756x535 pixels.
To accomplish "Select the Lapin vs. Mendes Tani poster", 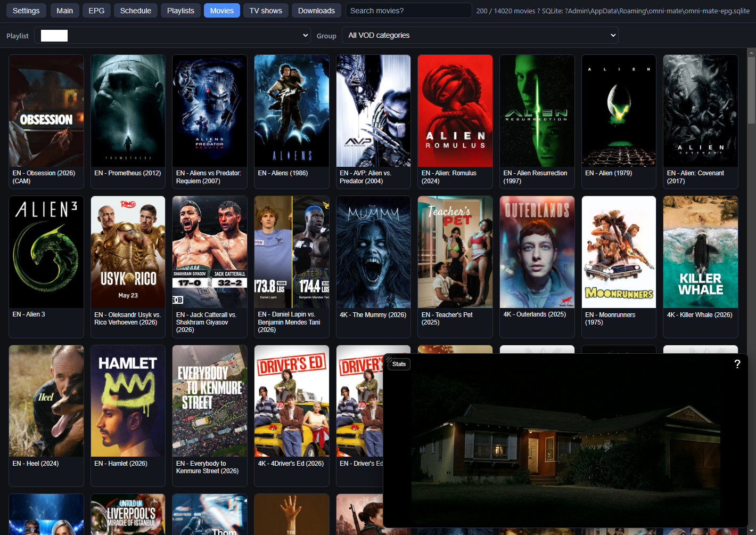I will pos(292,252).
